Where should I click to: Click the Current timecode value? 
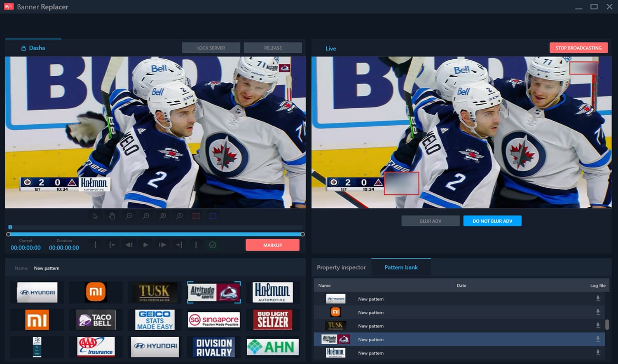tap(26, 247)
